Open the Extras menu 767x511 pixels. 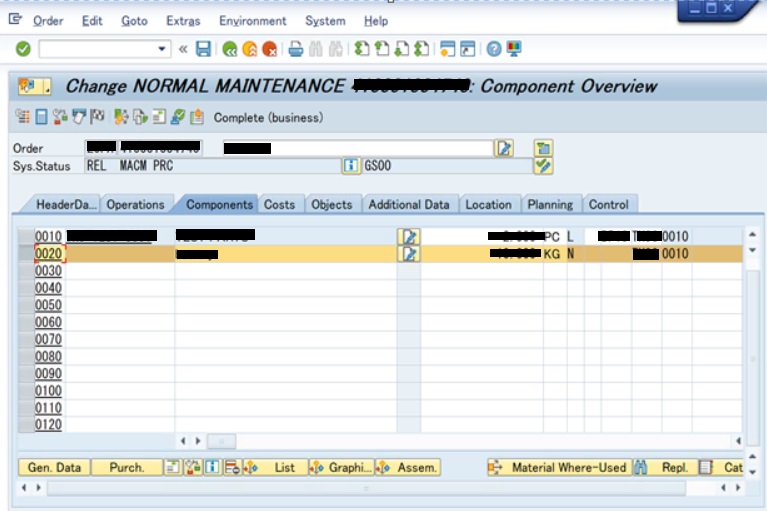point(183,21)
